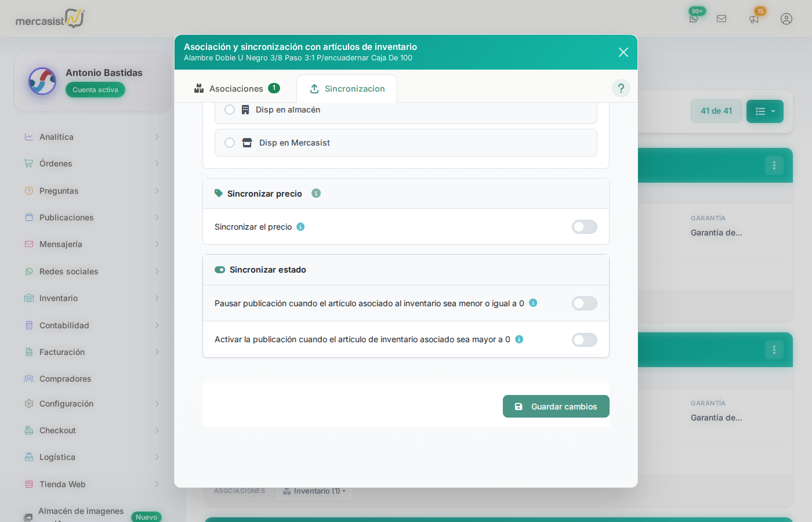
Task: Click the help question mark icon
Action: (621, 88)
